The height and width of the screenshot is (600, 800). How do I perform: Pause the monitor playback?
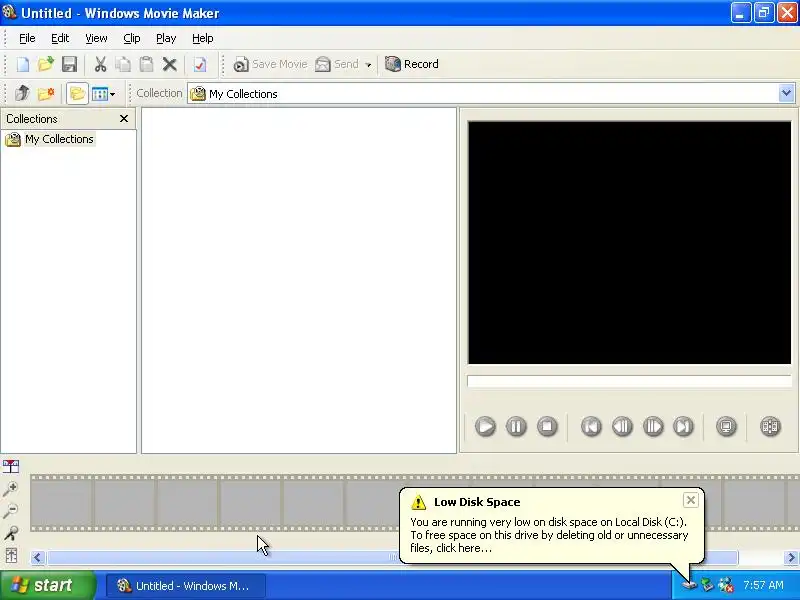pos(516,426)
